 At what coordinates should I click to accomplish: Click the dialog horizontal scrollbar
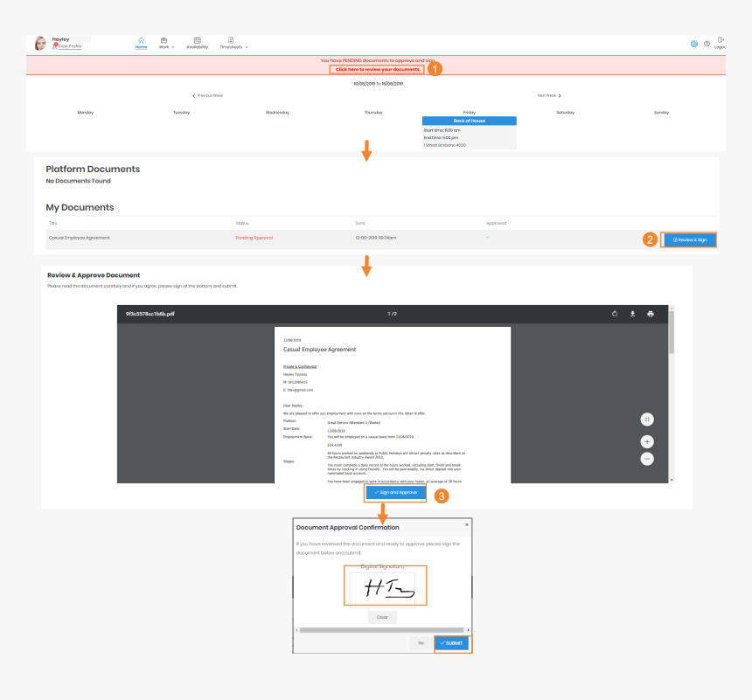click(x=382, y=630)
